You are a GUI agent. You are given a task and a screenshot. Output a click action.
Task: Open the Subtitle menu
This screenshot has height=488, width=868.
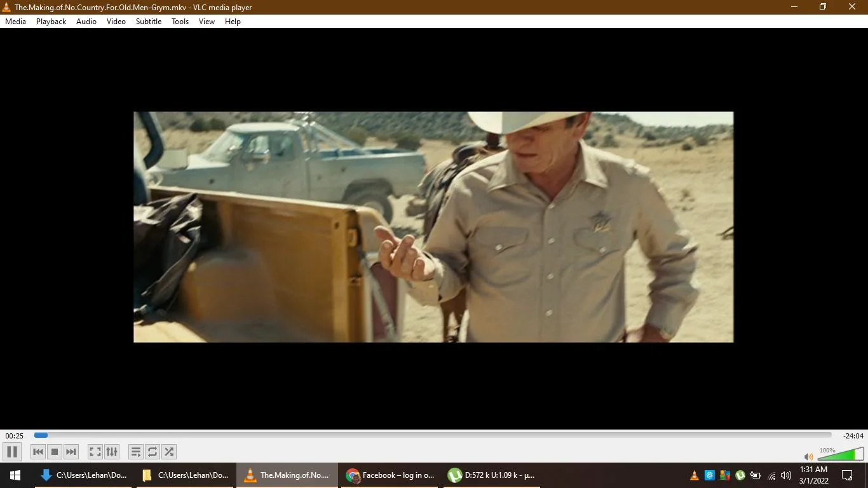(x=149, y=22)
